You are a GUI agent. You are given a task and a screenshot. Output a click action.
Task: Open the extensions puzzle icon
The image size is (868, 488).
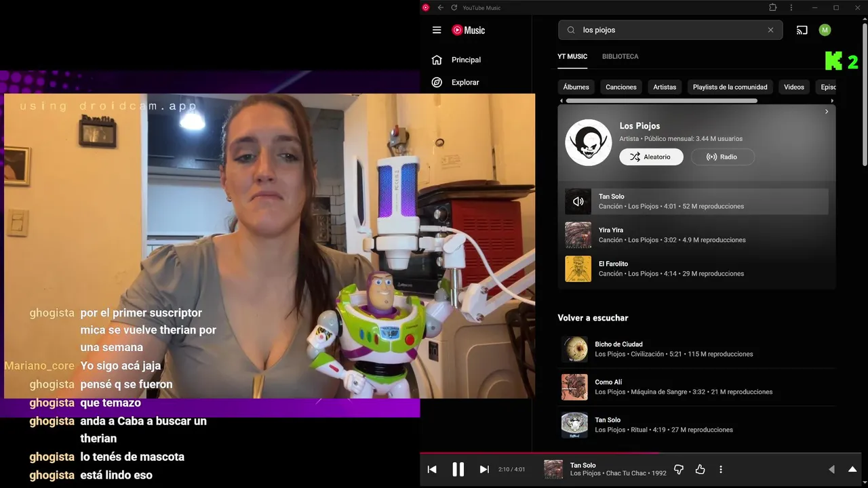[x=772, y=7]
